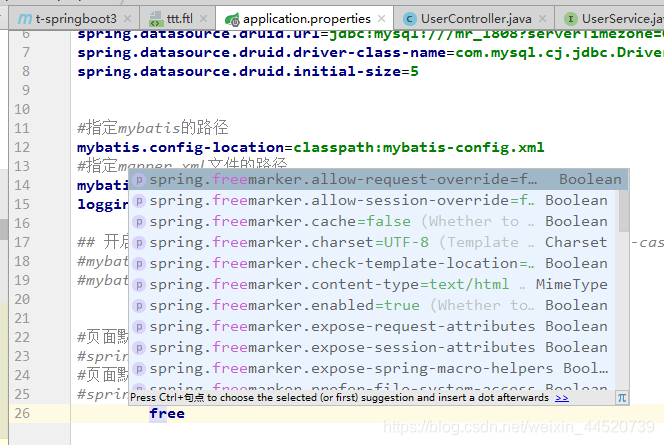
Task: Click property icon beside the enabled suggestion
Action: pyautogui.click(x=139, y=306)
